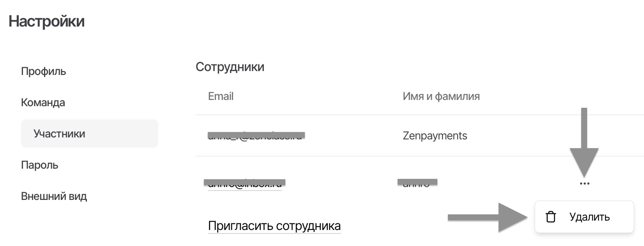Click the Email column header
The image size is (644, 246).
[x=221, y=96]
